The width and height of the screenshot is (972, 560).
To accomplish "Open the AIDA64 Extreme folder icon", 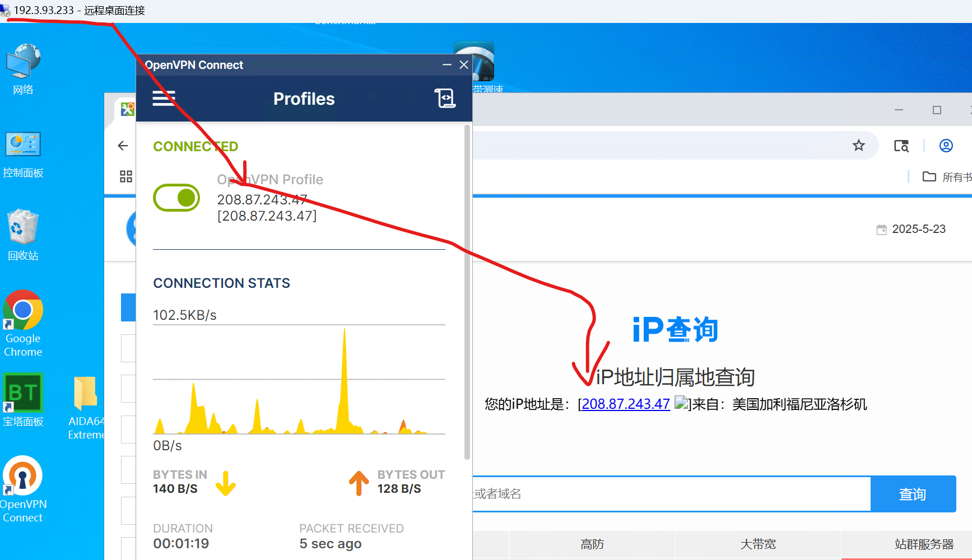I will click(86, 408).
